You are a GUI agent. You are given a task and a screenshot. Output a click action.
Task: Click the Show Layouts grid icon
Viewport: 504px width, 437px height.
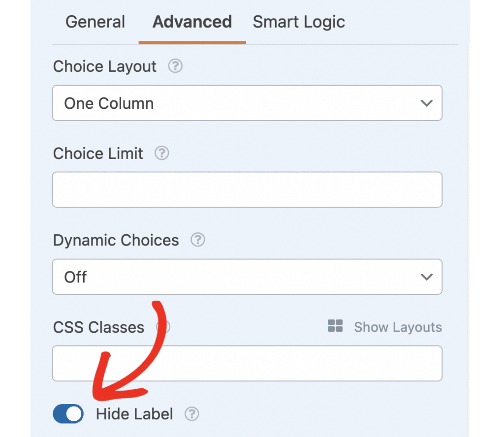(x=335, y=326)
